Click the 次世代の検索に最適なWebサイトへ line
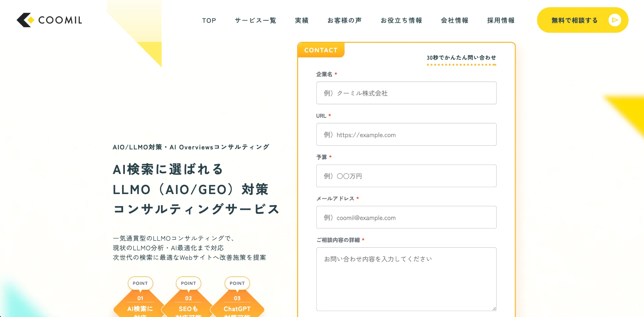644x317 pixels. click(189, 257)
